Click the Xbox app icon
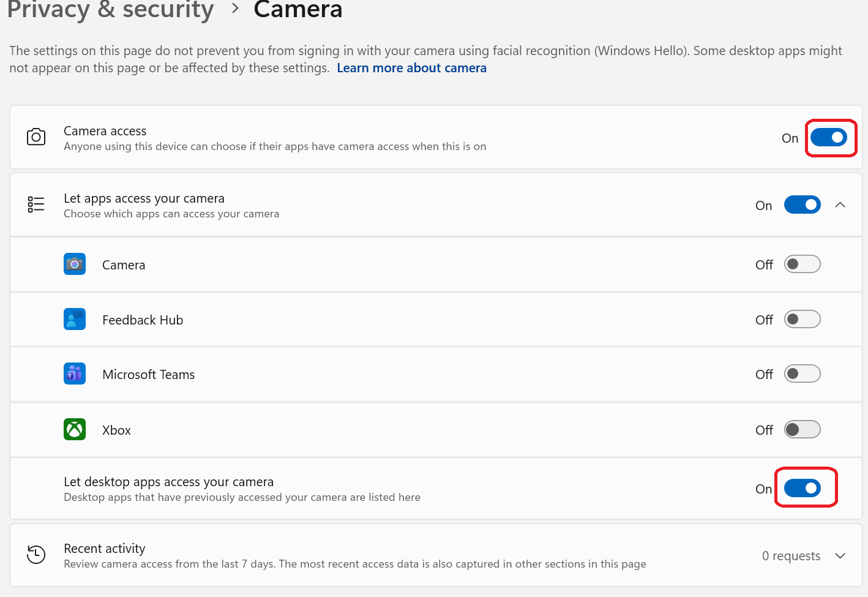868x597 pixels. [75, 429]
